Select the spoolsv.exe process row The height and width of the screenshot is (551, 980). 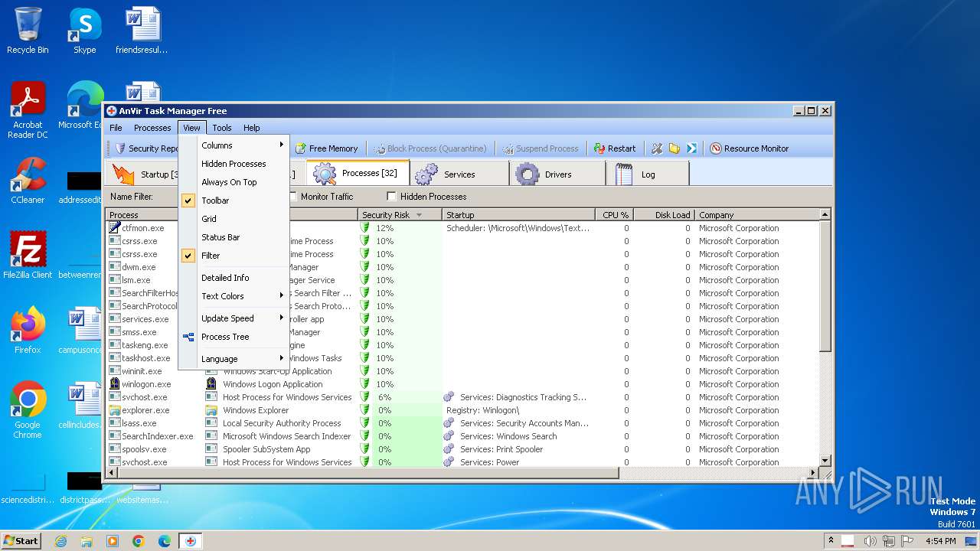tap(462, 449)
